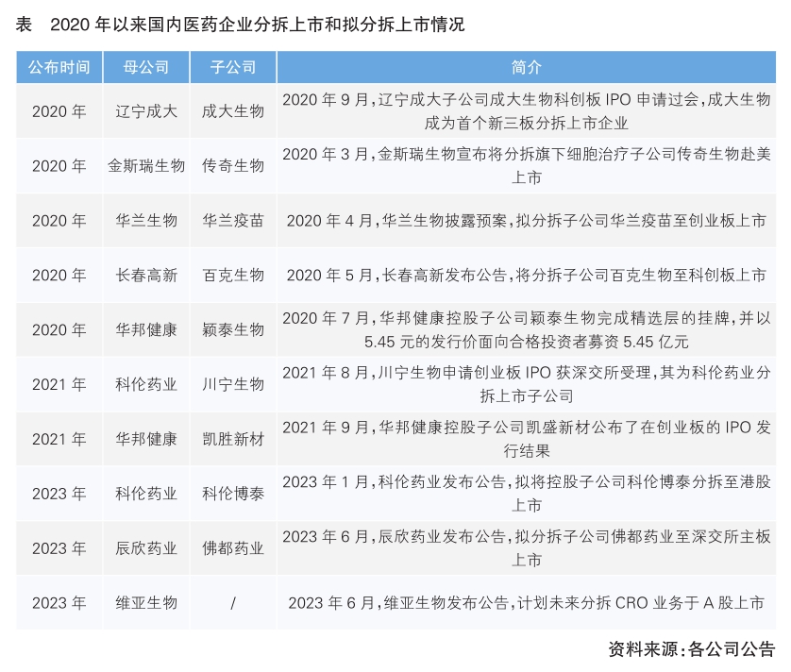This screenshot has width=791, height=672.
Task: Click the 2023 年 cell in 维亚生物 row
Action: coord(59,603)
